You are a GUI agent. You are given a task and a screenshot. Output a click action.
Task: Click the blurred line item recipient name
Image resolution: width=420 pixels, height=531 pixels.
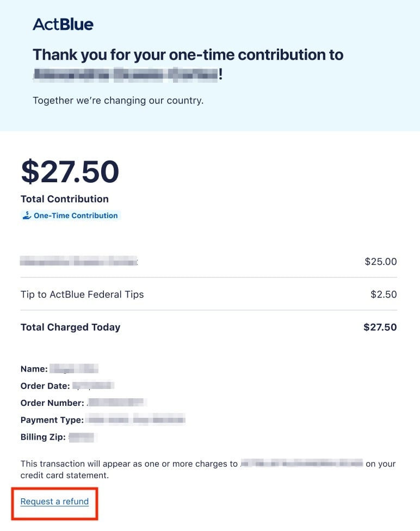79,262
